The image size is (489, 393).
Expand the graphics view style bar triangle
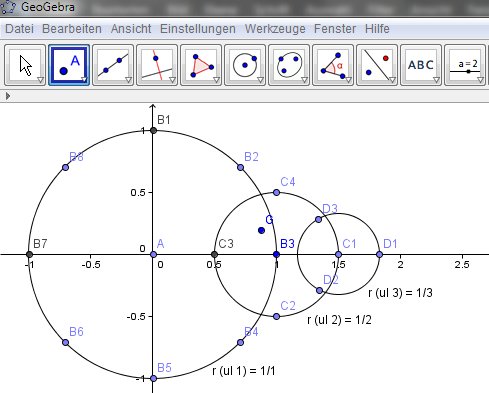tap(8, 96)
